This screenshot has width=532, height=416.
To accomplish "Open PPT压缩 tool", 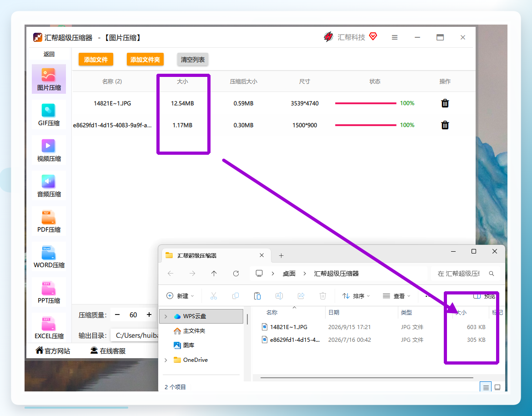I will pos(49,292).
